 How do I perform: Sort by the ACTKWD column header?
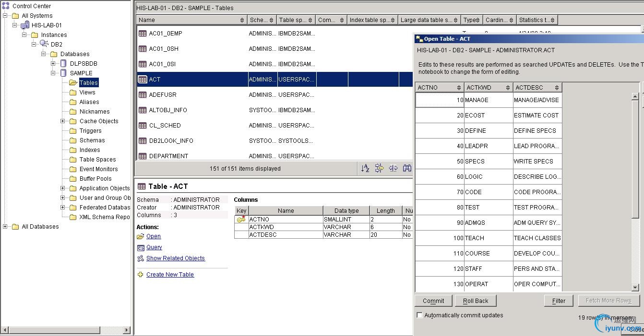click(489, 88)
